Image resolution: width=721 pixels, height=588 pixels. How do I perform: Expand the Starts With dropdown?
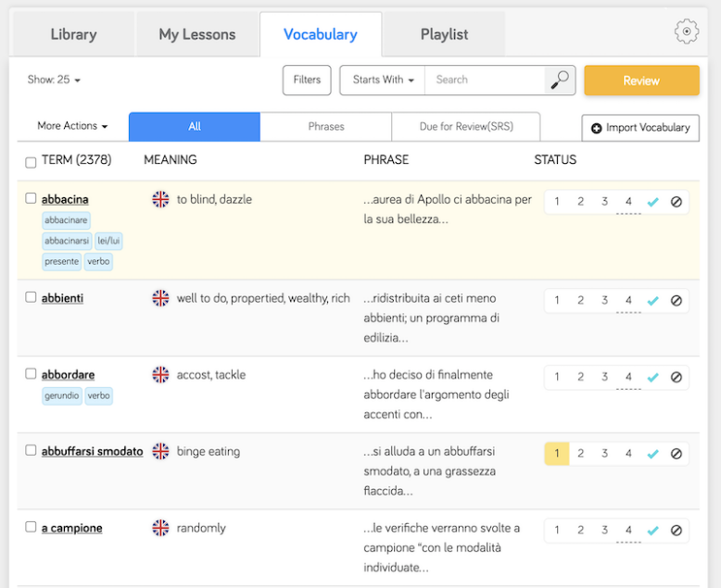382,81
